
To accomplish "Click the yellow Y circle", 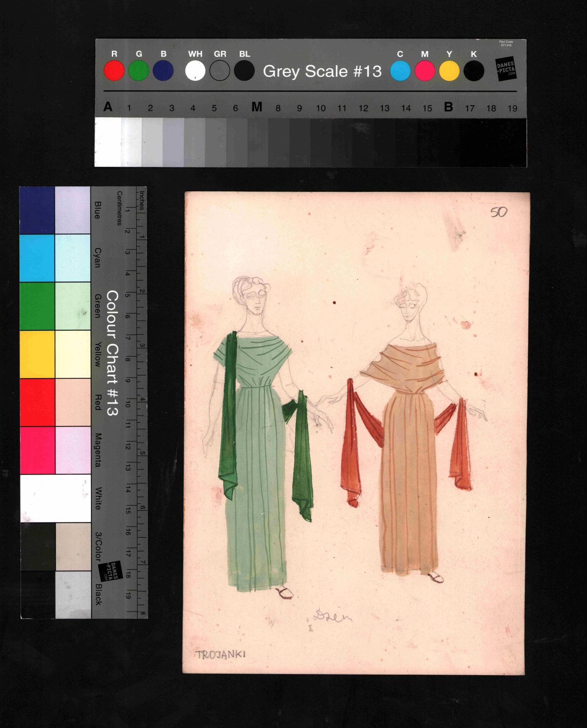I will [449, 71].
